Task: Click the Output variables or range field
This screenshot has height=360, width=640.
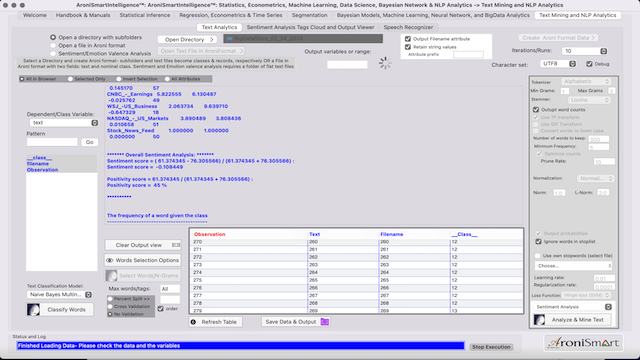Action: click(x=347, y=64)
